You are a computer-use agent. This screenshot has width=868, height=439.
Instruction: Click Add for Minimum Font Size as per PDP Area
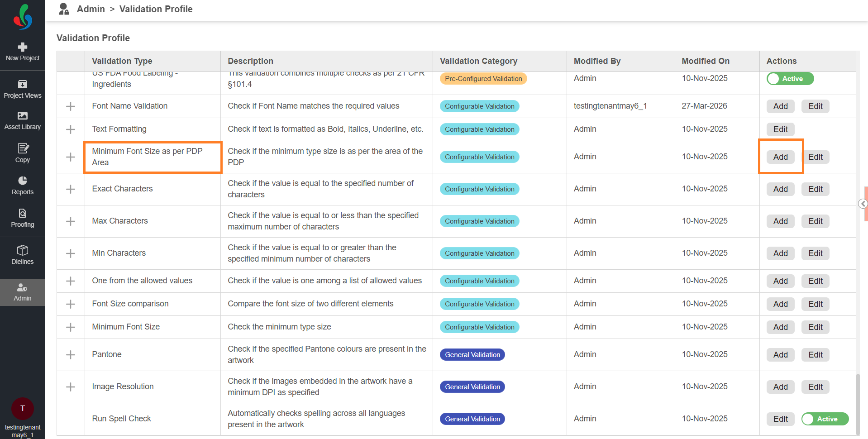click(780, 157)
